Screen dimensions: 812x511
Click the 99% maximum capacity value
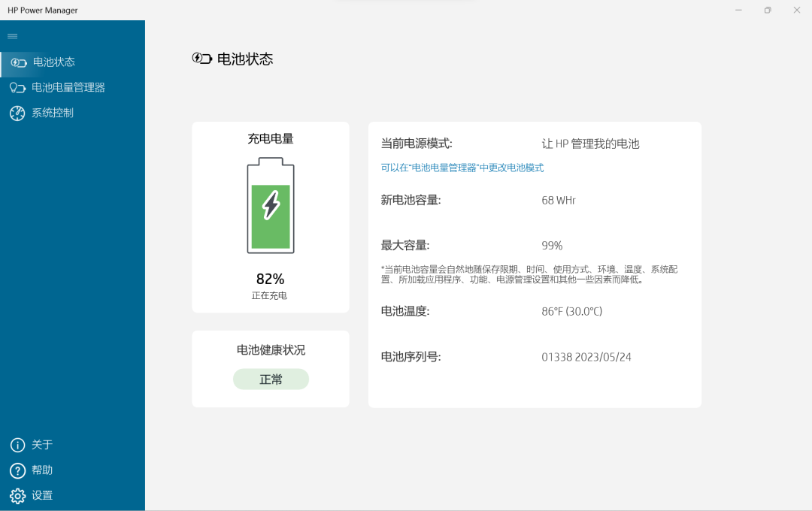(552, 246)
